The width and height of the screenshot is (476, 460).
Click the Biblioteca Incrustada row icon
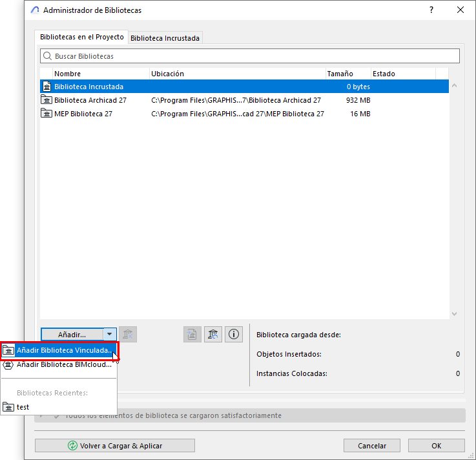[x=47, y=87]
